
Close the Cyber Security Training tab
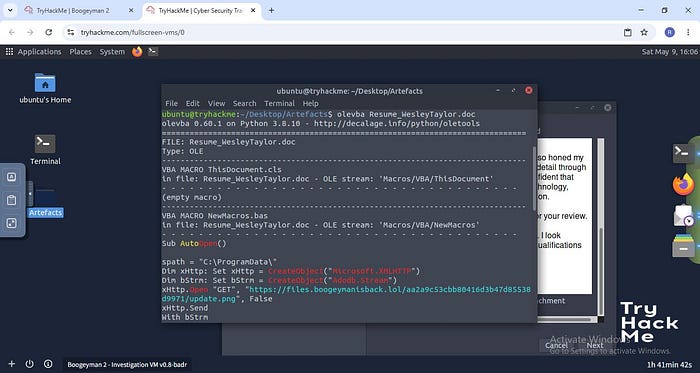253,10
